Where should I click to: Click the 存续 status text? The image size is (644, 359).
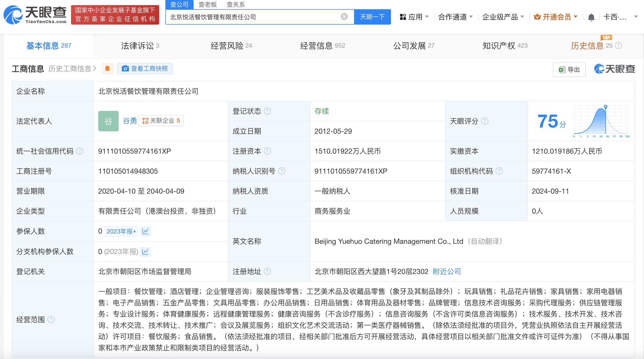pos(322,111)
